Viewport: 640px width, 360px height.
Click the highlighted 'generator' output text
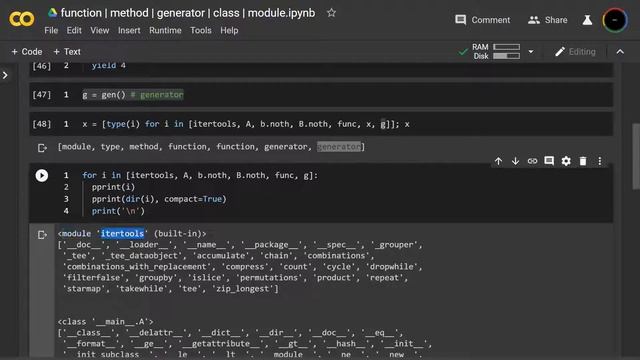coord(339,147)
